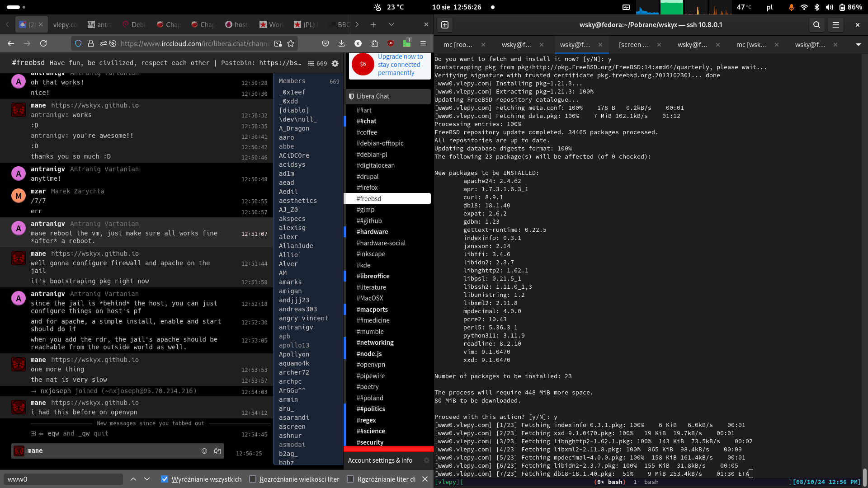Viewport: 868px width, 488px height.
Task: Click the uBlock Origin extension icon
Action: coord(391,43)
